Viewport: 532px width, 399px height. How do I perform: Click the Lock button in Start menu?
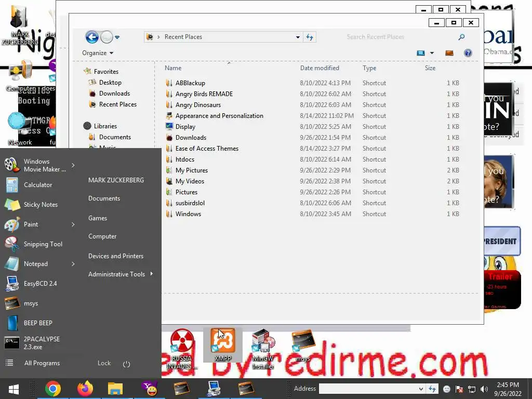click(104, 363)
